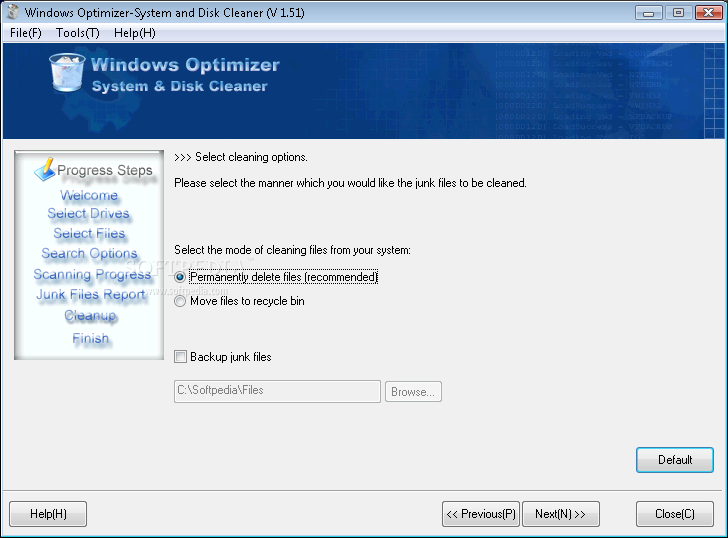Click the Close(C) button
Screen dimensions: 728x538
click(675, 514)
